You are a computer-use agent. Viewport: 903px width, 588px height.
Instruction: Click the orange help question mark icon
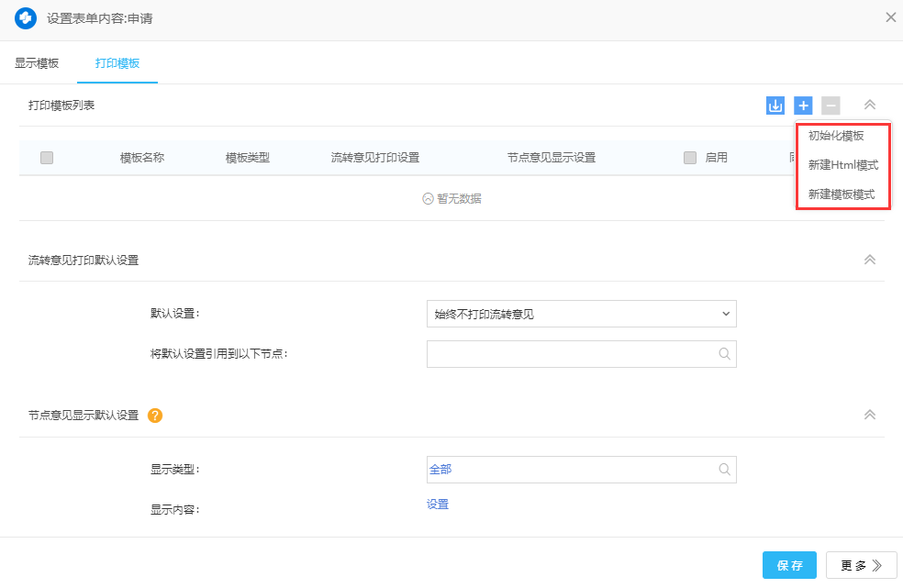click(x=155, y=416)
